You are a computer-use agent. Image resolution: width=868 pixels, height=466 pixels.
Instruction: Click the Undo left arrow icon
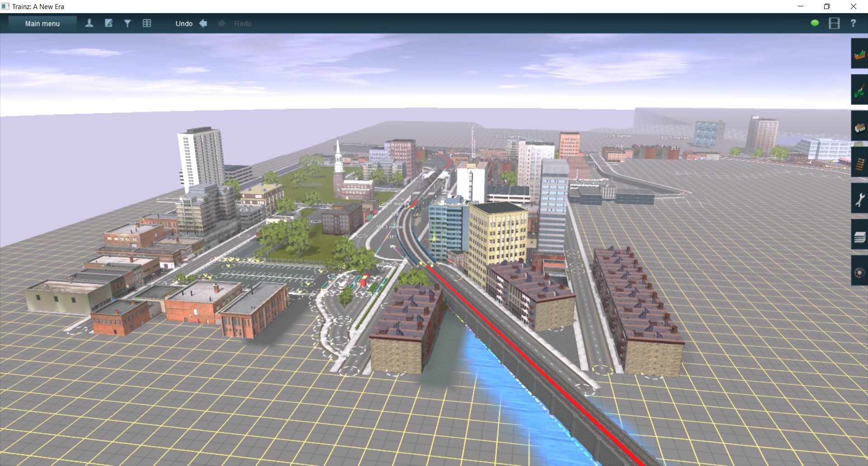[x=203, y=23]
